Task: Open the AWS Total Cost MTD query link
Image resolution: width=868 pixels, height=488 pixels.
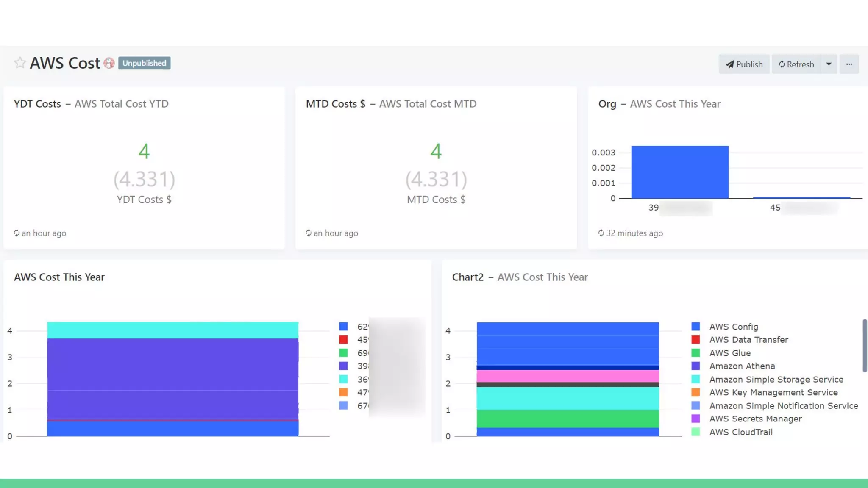Action: pos(427,104)
